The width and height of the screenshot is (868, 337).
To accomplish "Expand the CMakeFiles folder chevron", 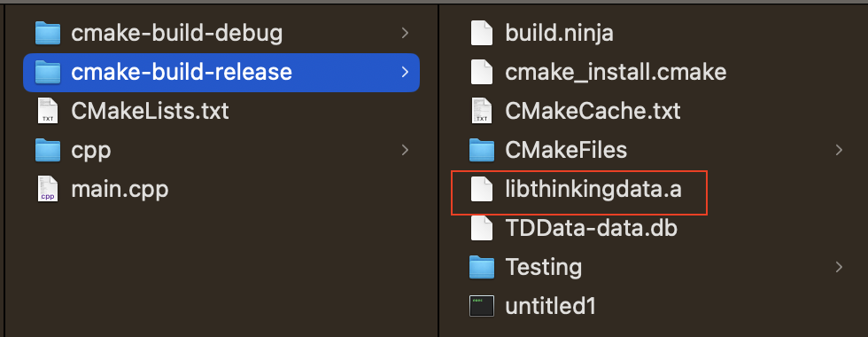I will point(840,150).
